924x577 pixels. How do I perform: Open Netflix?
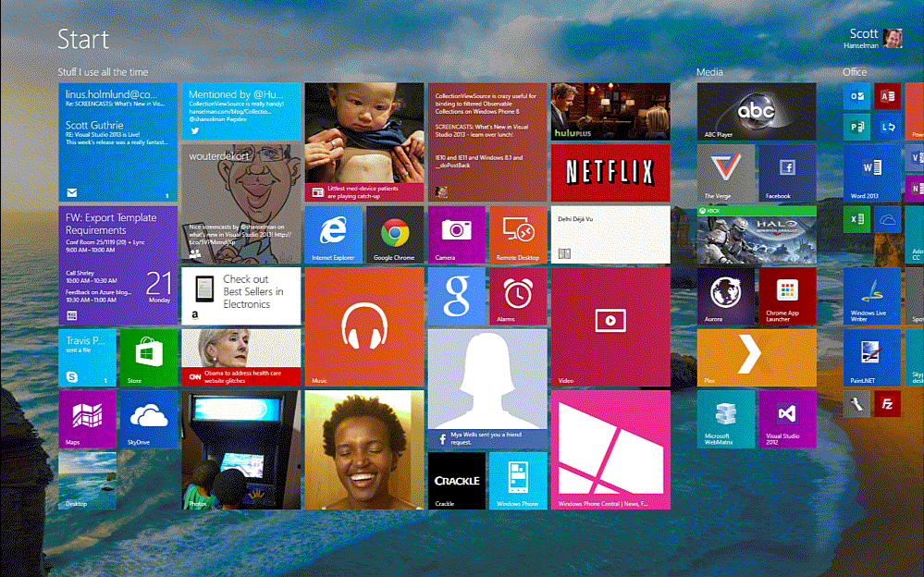(610, 174)
